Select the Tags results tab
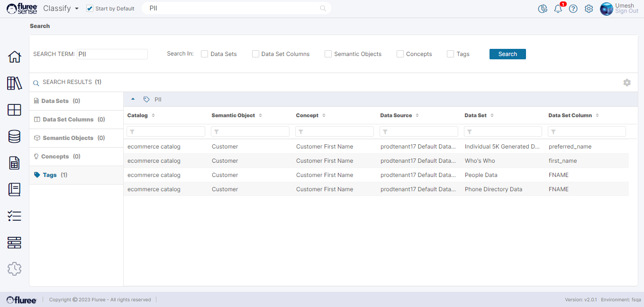Image resolution: width=644 pixels, height=307 pixels. (x=49, y=175)
